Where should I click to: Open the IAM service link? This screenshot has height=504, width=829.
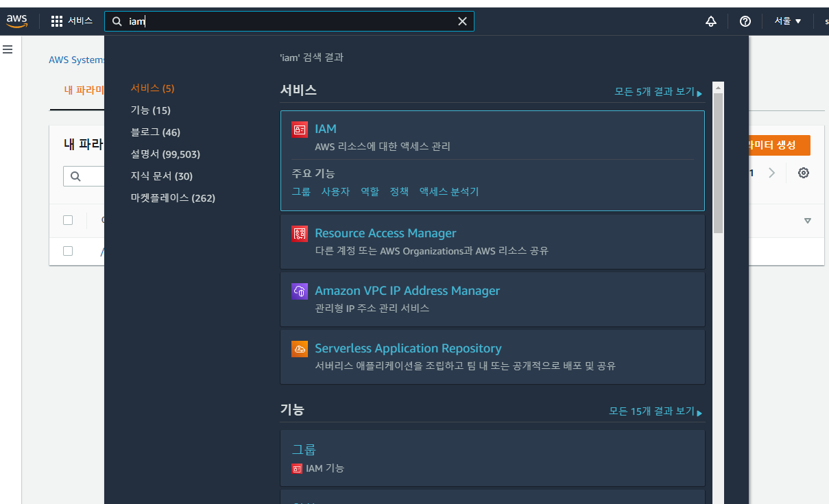tap(326, 129)
